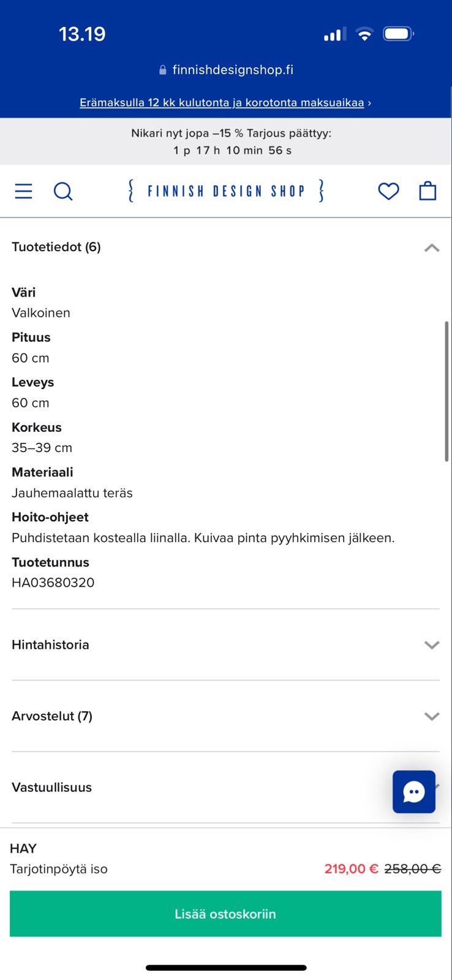Tap the battery indicator in the status bar

(x=398, y=34)
